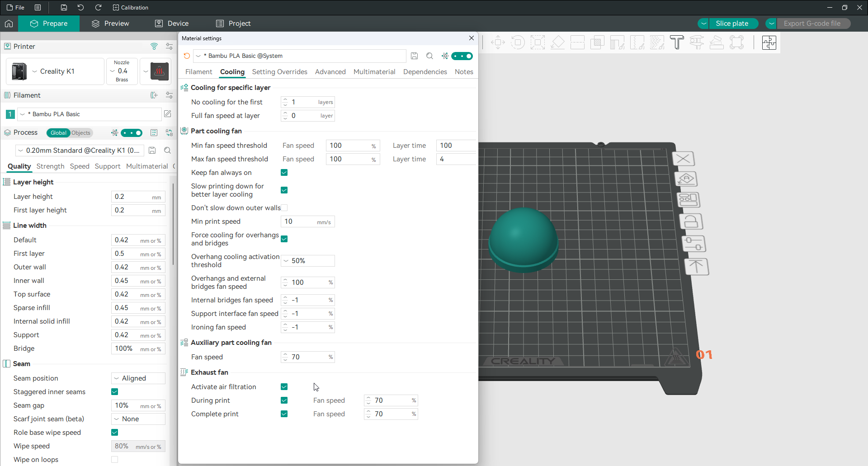
Task: Select the Support painting tool
Action: pyautogui.click(x=617, y=43)
